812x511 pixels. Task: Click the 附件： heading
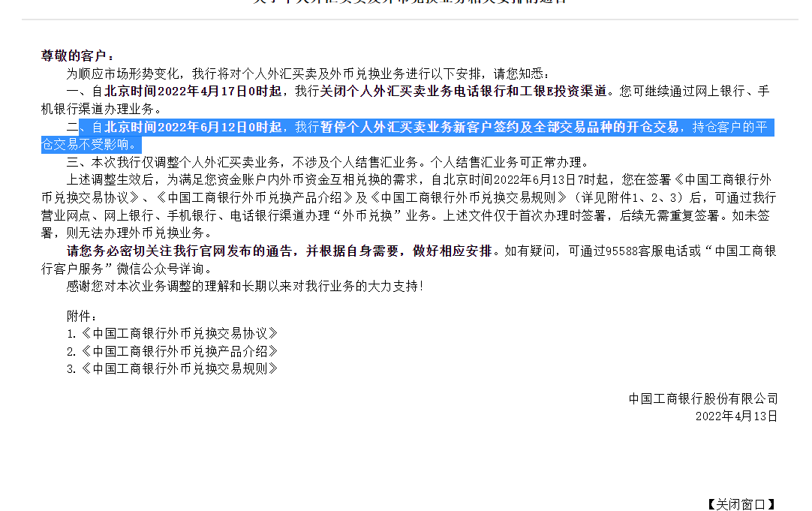click(81, 316)
